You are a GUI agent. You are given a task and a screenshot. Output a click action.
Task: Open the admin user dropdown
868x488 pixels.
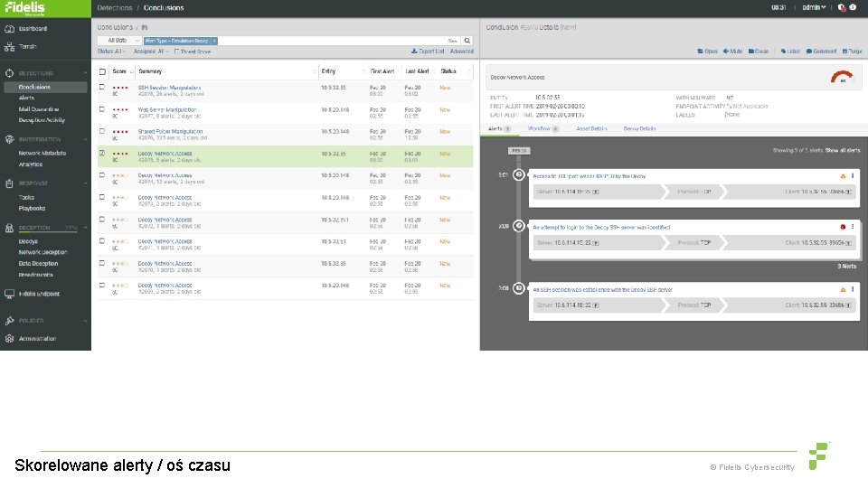point(814,8)
